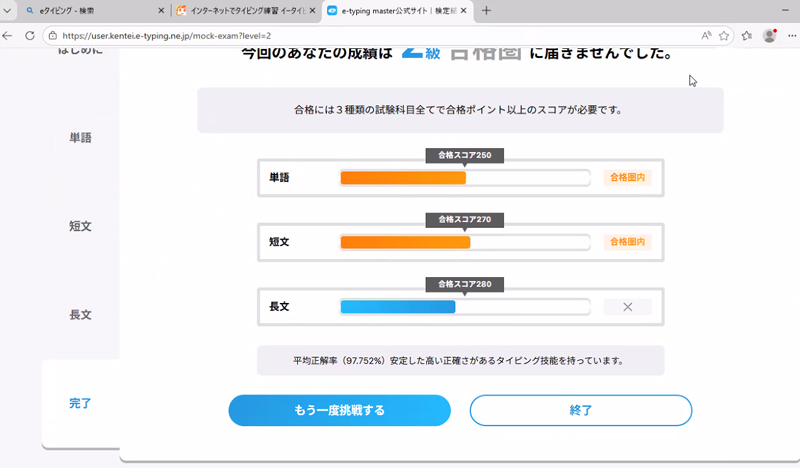The image size is (800, 468).
Task: Switch to the インターネットでタイピング練習 tab
Action: (240, 11)
